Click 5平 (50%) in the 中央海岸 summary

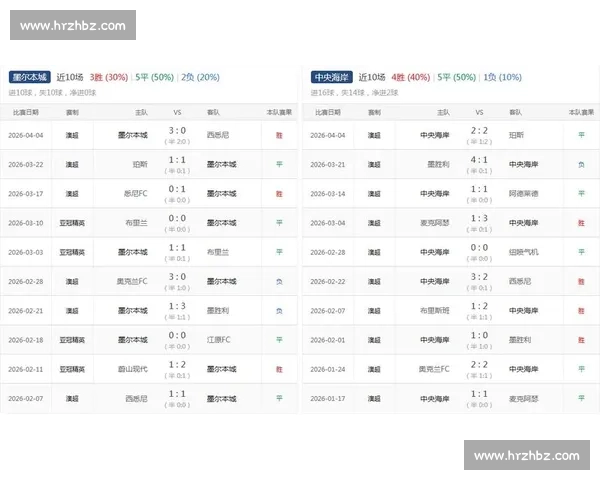click(457, 77)
